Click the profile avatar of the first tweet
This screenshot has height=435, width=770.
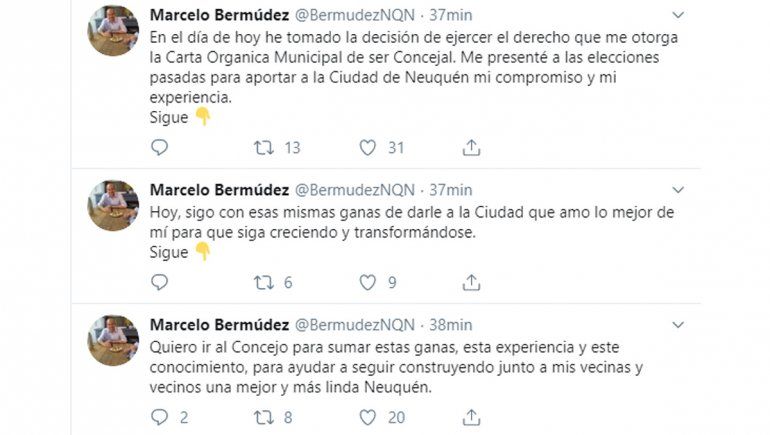click(x=113, y=30)
